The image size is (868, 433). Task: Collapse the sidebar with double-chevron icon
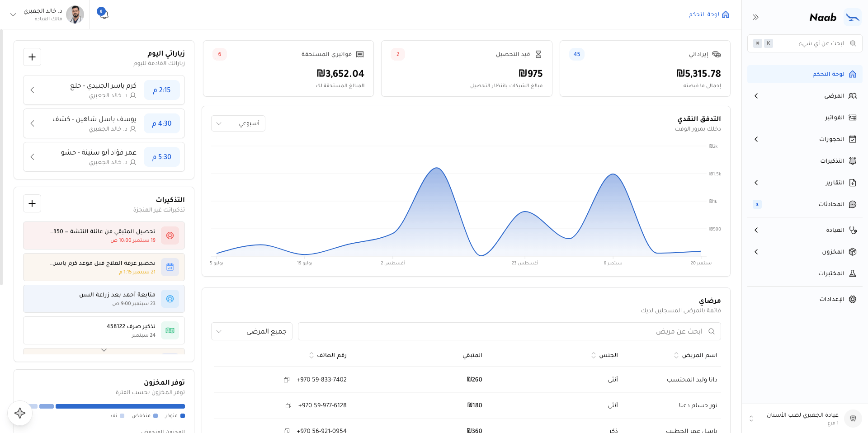755,17
